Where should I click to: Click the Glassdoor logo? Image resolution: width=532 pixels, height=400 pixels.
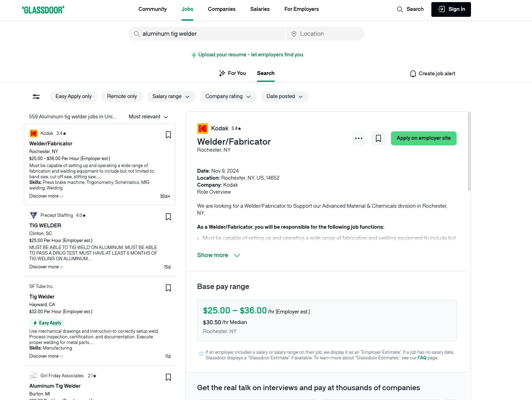[43, 9]
